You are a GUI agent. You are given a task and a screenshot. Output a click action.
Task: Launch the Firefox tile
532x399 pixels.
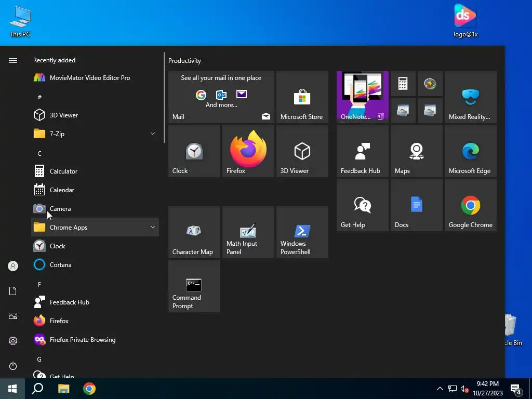(248, 151)
